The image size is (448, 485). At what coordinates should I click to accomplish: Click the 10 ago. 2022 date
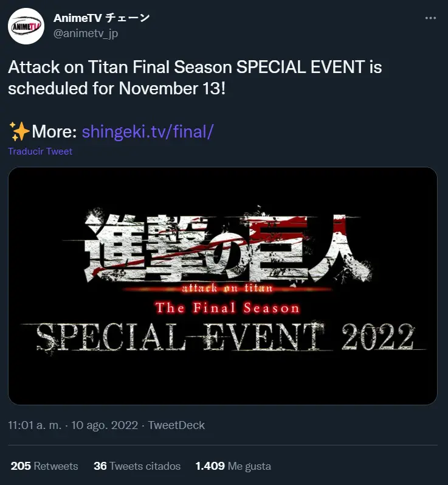(105, 425)
